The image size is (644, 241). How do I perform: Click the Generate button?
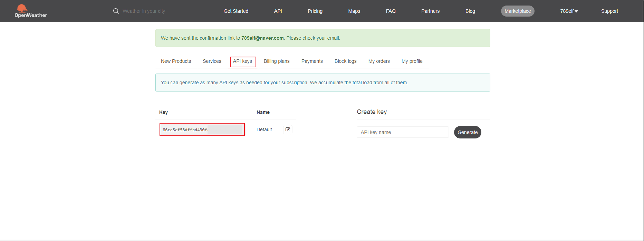pos(468,132)
